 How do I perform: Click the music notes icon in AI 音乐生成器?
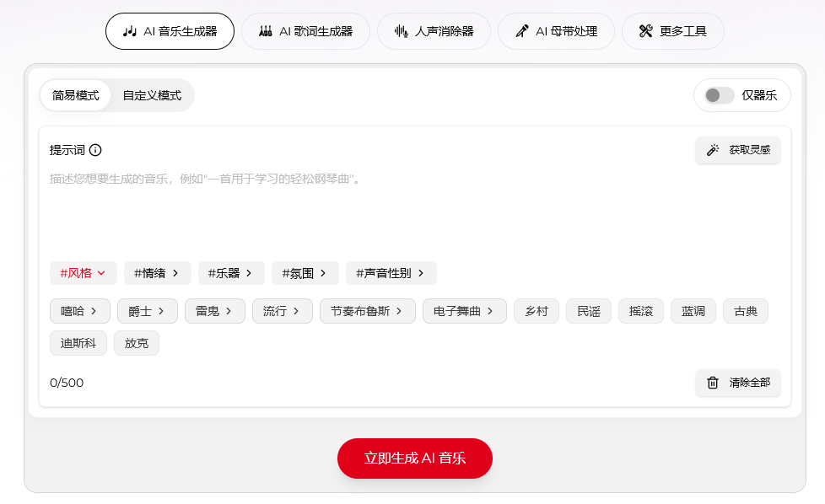point(129,31)
